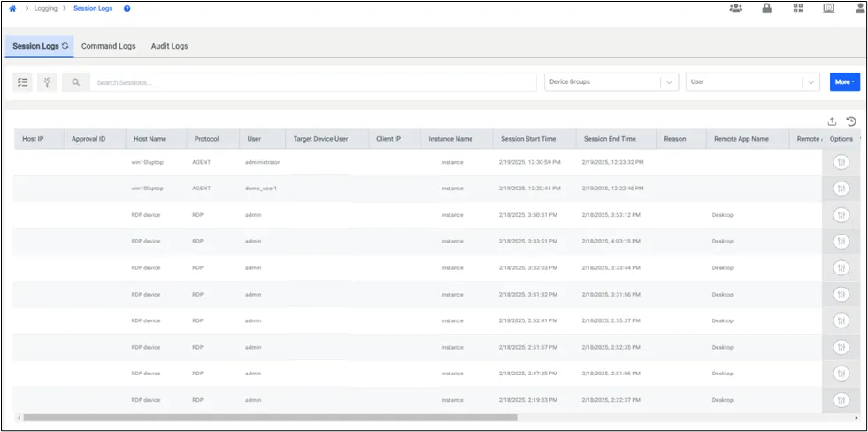Image resolution: width=868 pixels, height=432 pixels.
Task: Click the '2/18/2025, 3:53:12 PM' end time
Action: click(x=611, y=215)
